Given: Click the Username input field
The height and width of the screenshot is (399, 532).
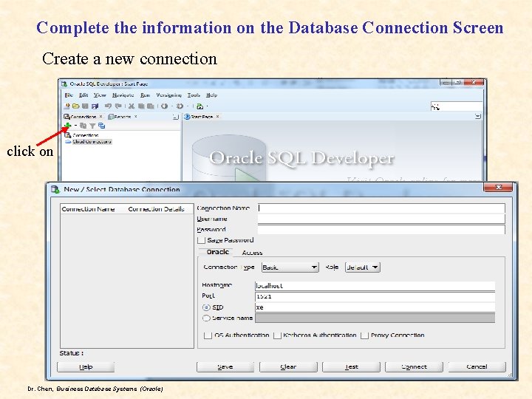Looking at the screenshot, I should (x=381, y=219).
